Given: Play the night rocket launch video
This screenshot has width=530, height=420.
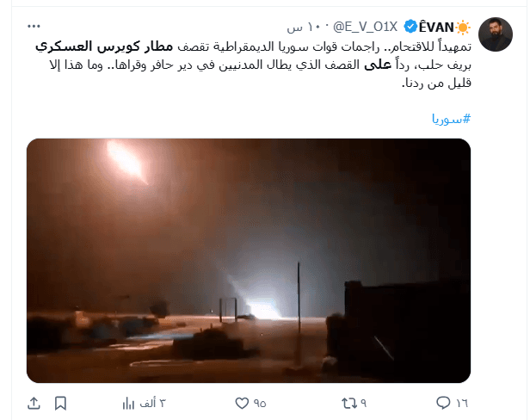Looking at the screenshot, I should pyautogui.click(x=249, y=261).
